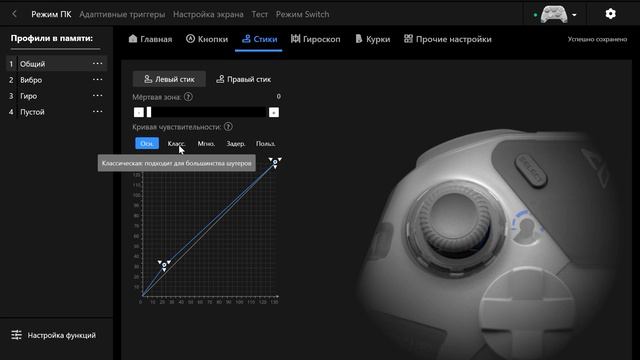The image size is (640, 360).
Task: Select the Польз. sensitivity curve preset
Action: click(266, 144)
